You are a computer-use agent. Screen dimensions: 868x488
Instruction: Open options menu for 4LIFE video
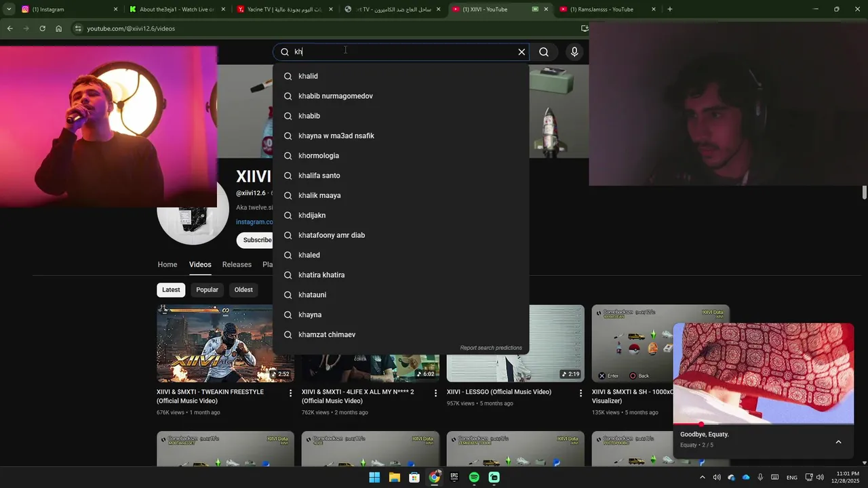(435, 393)
